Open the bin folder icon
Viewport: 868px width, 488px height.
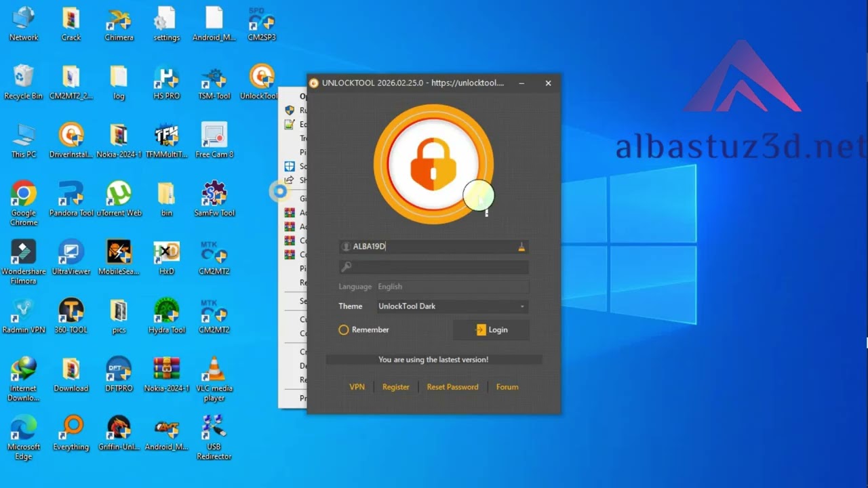point(166,199)
